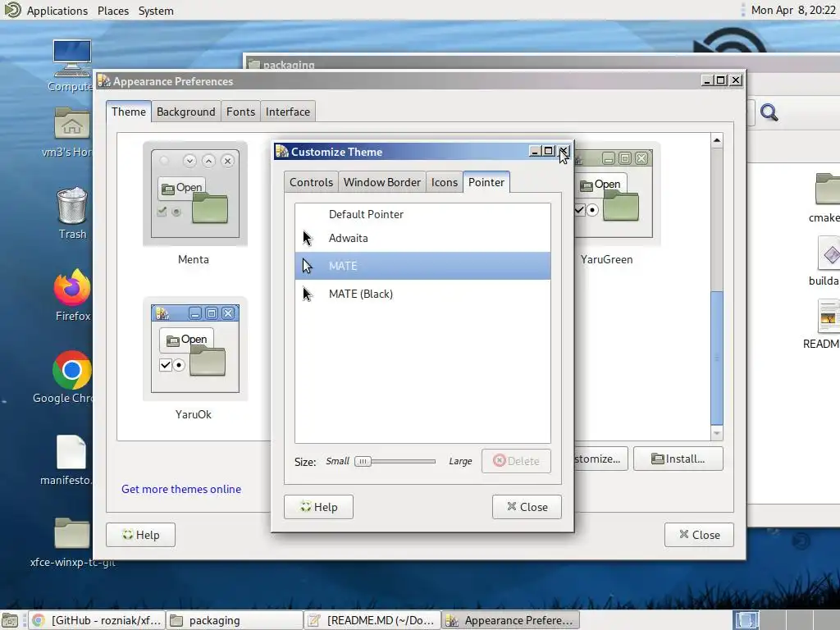840x630 pixels.
Task: Close the Customize Theme dialog via Close button
Action: [527, 507]
